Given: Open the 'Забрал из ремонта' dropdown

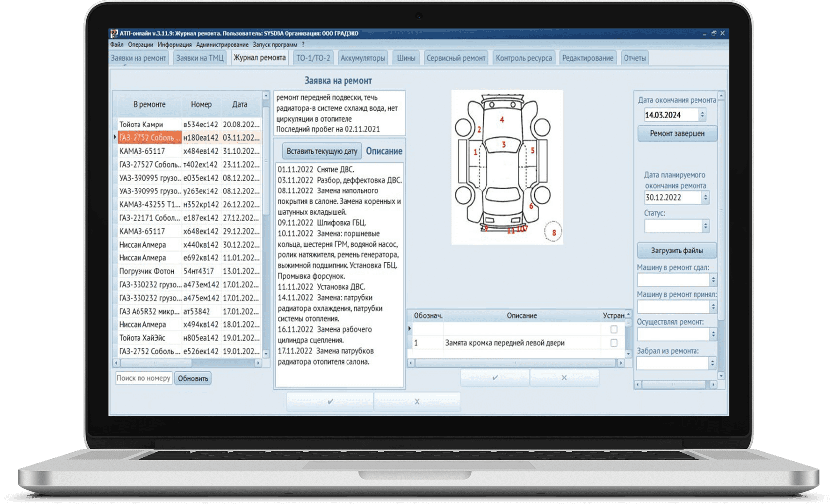Looking at the screenshot, I should 712,363.
